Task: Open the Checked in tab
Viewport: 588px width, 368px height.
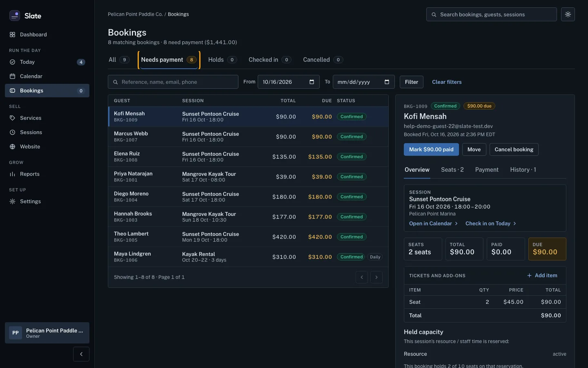Action: click(269, 60)
